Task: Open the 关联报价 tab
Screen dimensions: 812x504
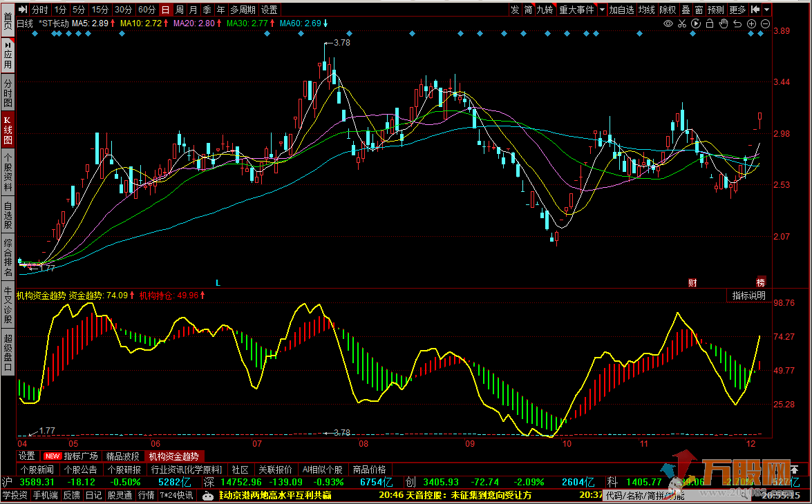Action: [276, 470]
